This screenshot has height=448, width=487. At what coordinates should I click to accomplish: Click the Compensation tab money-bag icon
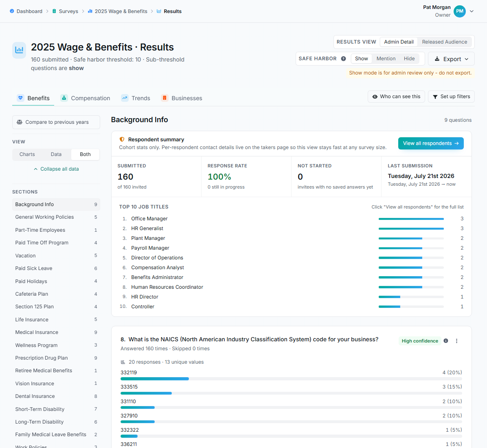click(64, 98)
